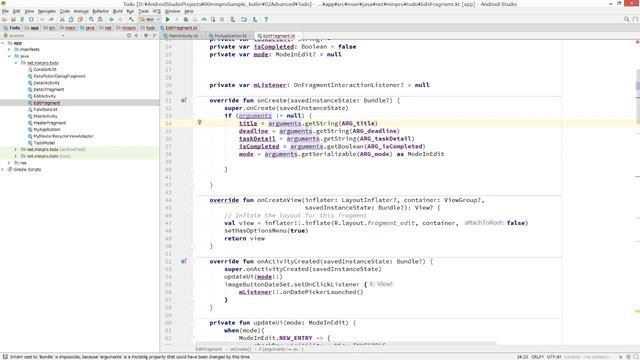Click the 34:22 cursor position in status bar
Image resolution: width=640 pixels, height=360 pixels.
pos(522,357)
